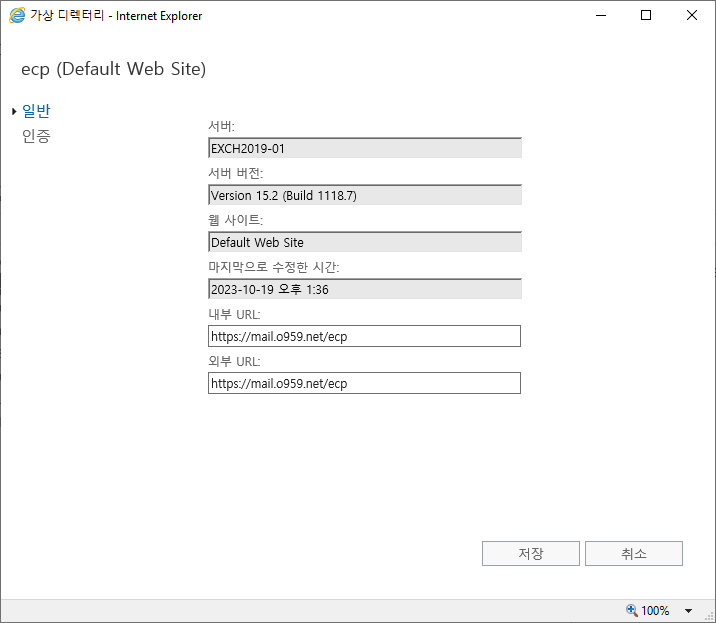Switch to the 인증 section
The width and height of the screenshot is (716, 623).
(x=36, y=136)
